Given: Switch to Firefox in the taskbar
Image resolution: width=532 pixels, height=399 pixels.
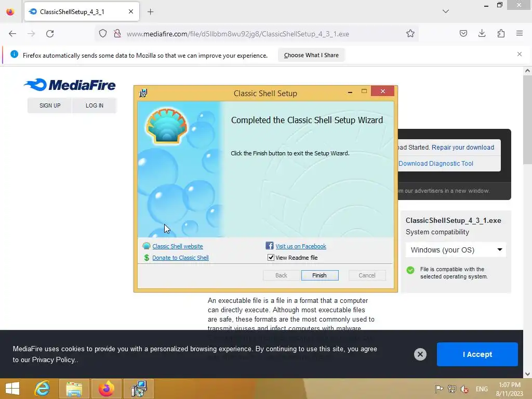Looking at the screenshot, I should pos(106,389).
